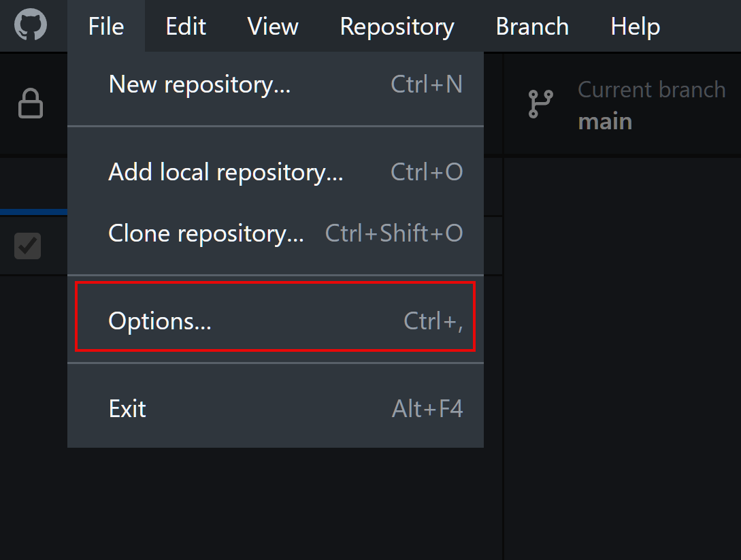The image size is (741, 560).
Task: Open the Help menu
Action: 635,26
